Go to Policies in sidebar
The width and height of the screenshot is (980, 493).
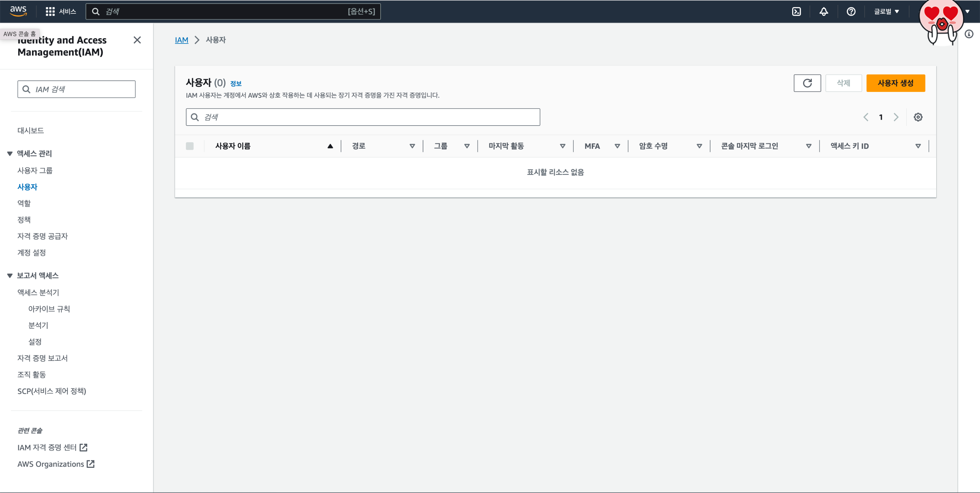[x=24, y=220]
